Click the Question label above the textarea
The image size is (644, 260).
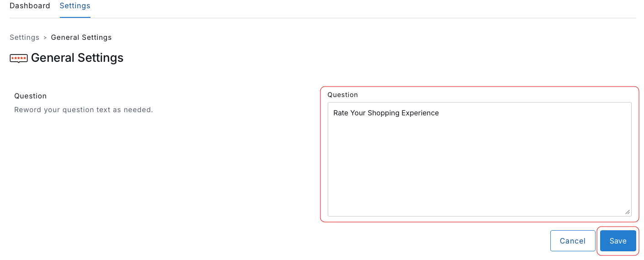343,95
